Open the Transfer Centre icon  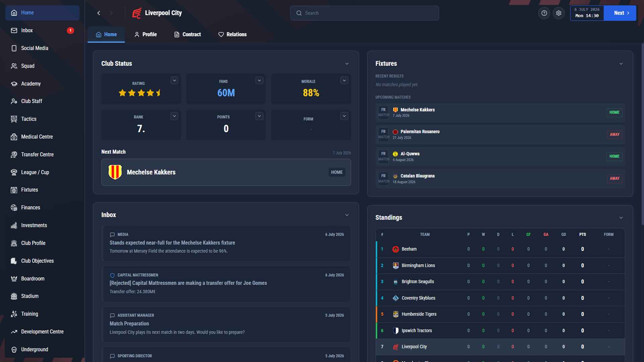point(14,155)
